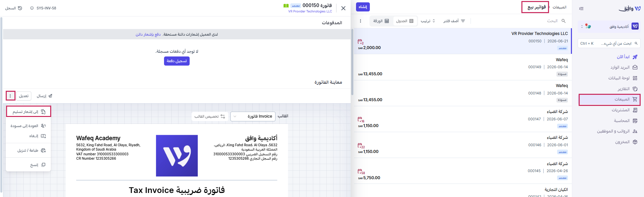
Task: Select إلى إشعار تسليم menu entry
Action: point(29,112)
